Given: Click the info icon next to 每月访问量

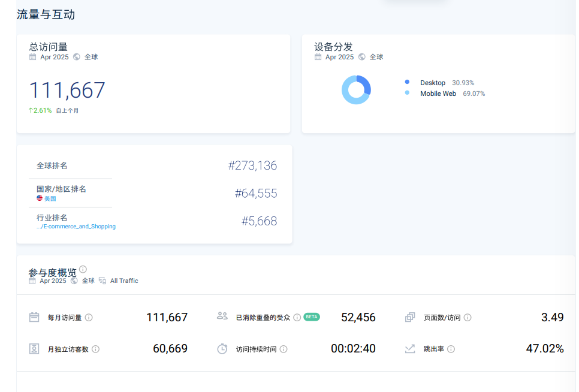Looking at the screenshot, I should click(89, 318).
